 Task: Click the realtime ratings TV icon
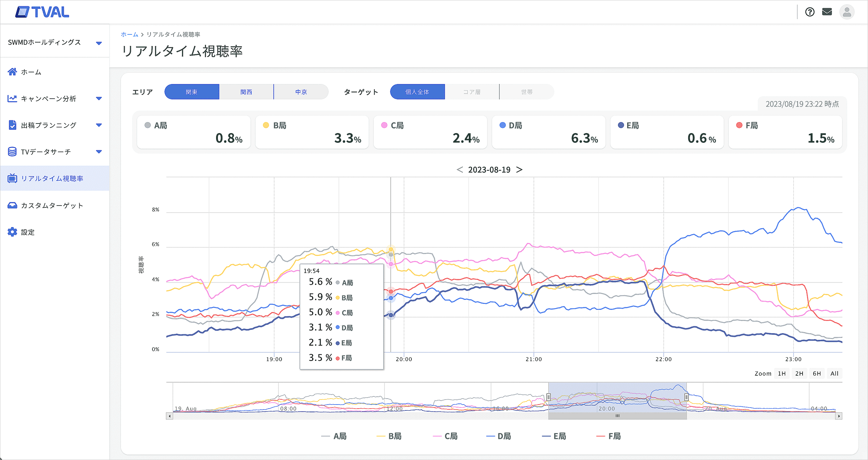click(12, 179)
